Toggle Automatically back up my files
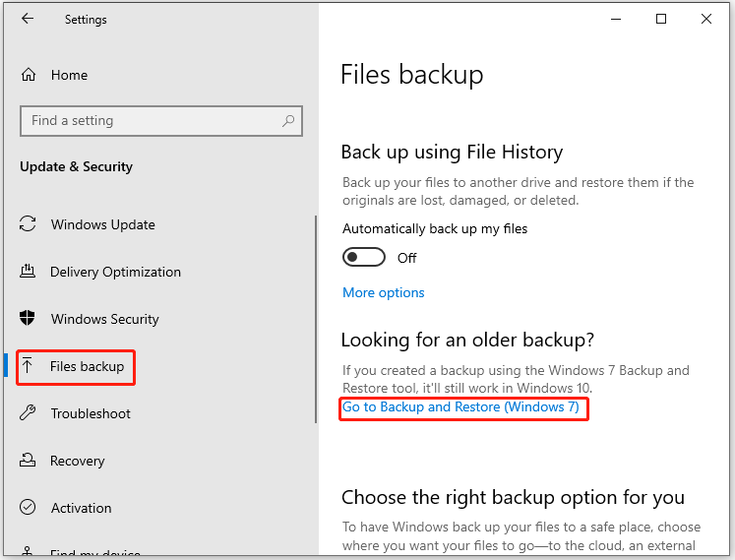This screenshot has height=560, width=735. point(362,258)
